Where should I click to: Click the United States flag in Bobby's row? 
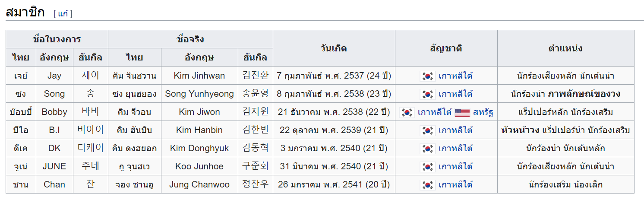[x=462, y=112]
